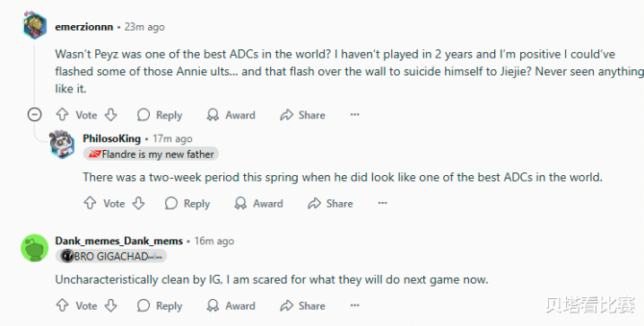
Task: Click the Dank_memes_Dank_mems green avatar
Action: (34, 248)
